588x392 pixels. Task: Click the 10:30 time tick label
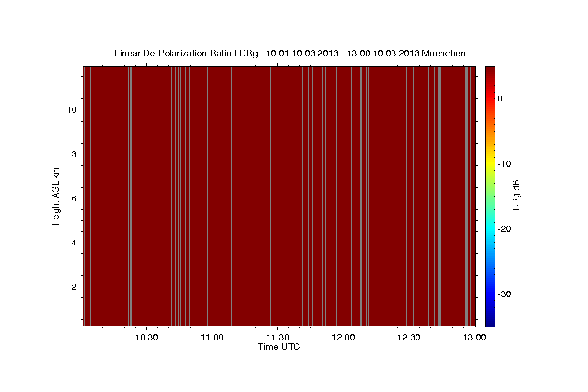click(x=147, y=337)
